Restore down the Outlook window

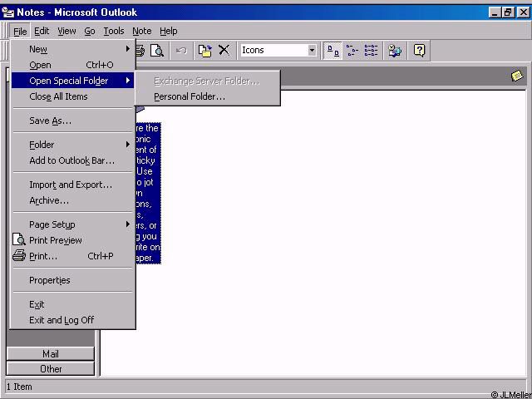click(508, 12)
